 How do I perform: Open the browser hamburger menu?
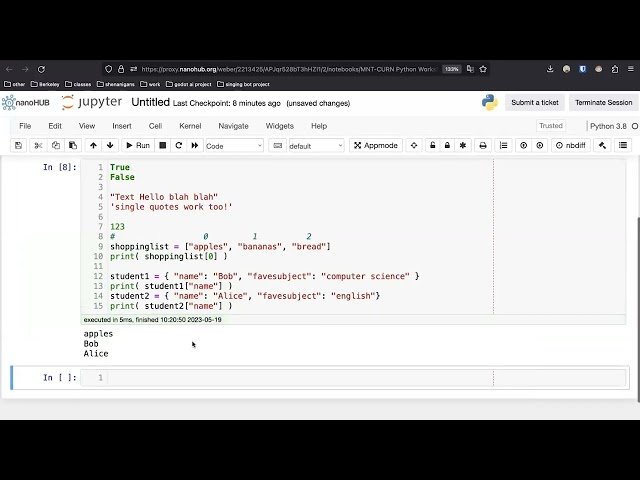pos(631,69)
